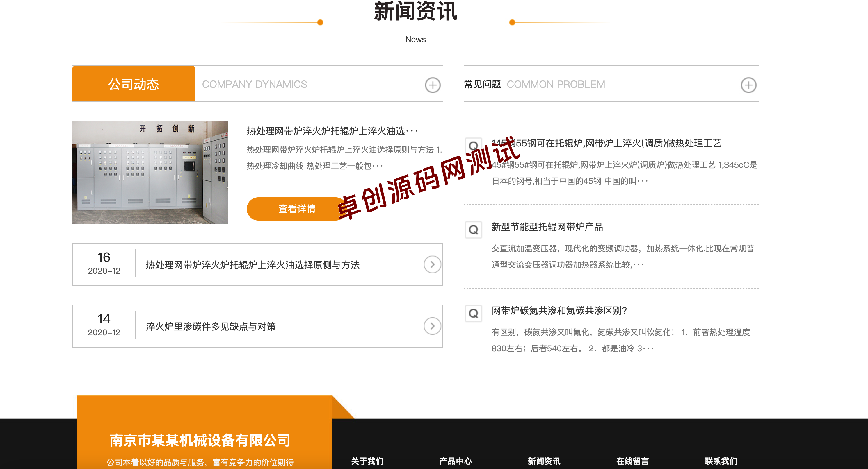Screen dimensions: 868x469
Task: Click the Q icon beside 新型节能型托辊网带炉产品
Action: [473, 230]
